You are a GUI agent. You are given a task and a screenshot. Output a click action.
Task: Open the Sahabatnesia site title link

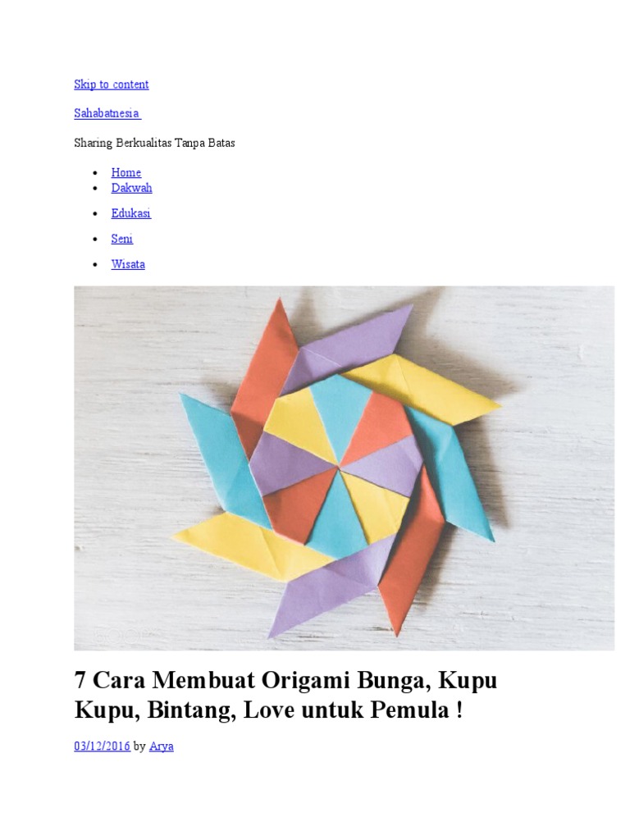(x=107, y=113)
